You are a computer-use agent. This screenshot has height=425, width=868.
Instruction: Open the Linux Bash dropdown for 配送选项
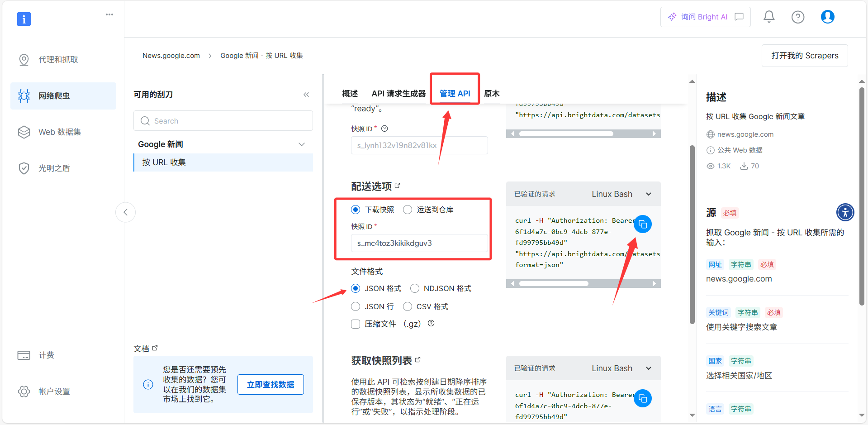click(x=622, y=194)
